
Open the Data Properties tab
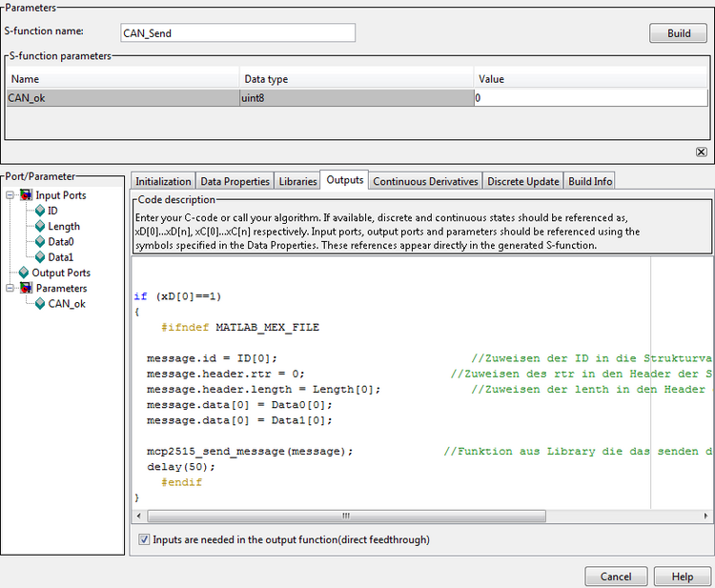point(235,181)
